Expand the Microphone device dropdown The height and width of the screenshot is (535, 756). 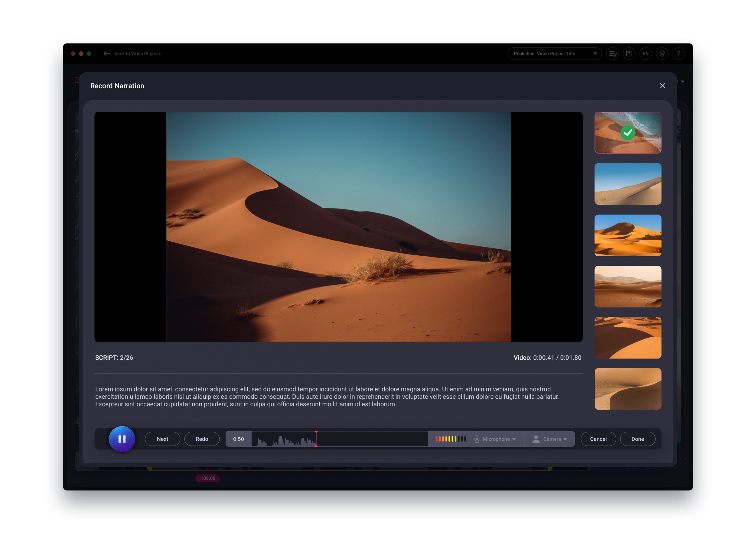pyautogui.click(x=514, y=439)
